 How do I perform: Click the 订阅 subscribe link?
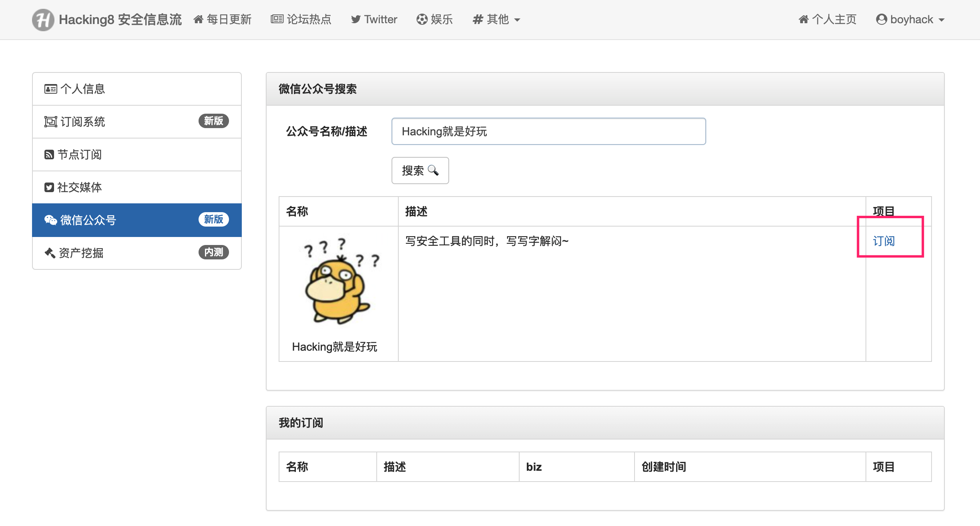(x=884, y=241)
